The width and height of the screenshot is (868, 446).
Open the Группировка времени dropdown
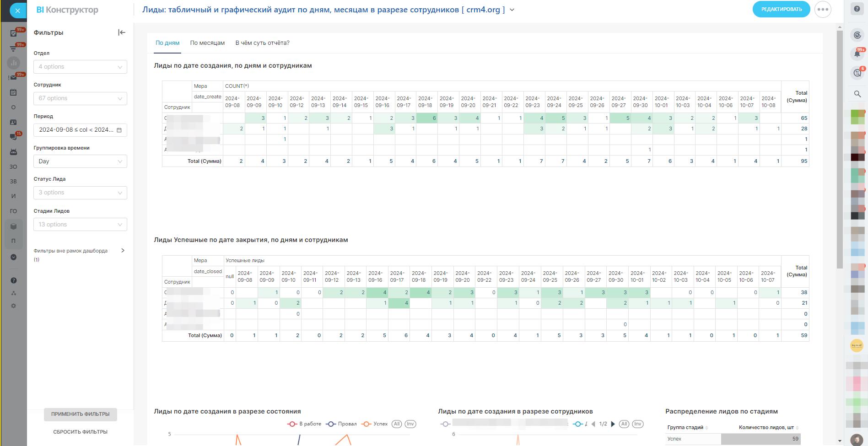80,161
